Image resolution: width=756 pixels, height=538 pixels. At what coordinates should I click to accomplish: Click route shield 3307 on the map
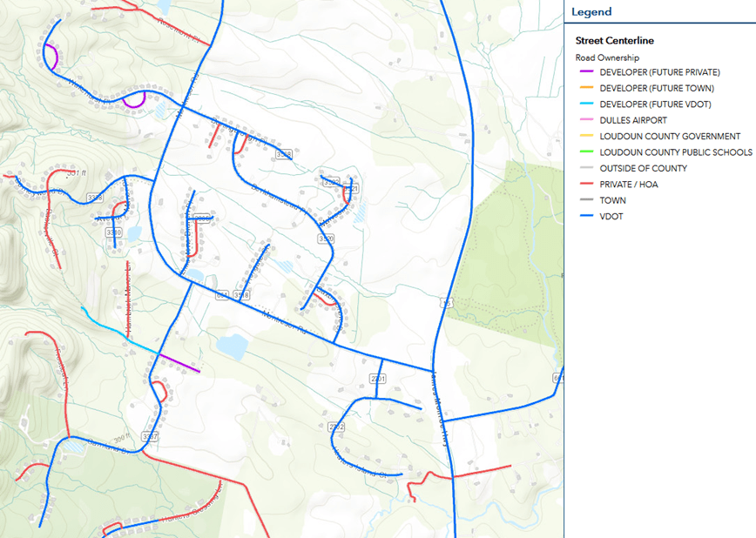click(x=150, y=437)
